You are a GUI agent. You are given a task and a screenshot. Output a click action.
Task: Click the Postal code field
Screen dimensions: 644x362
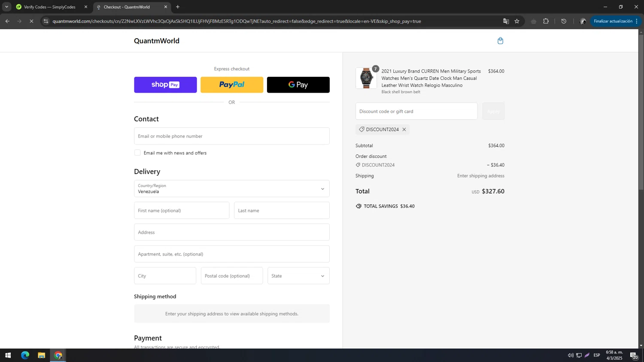click(232, 276)
